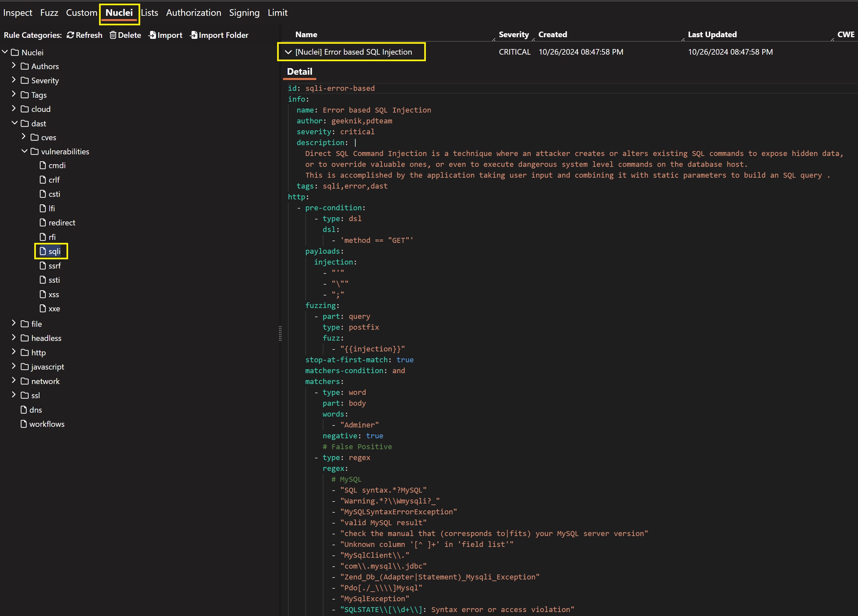This screenshot has width=858, height=616.
Task: Expand the Severity folder
Action: tap(13, 80)
